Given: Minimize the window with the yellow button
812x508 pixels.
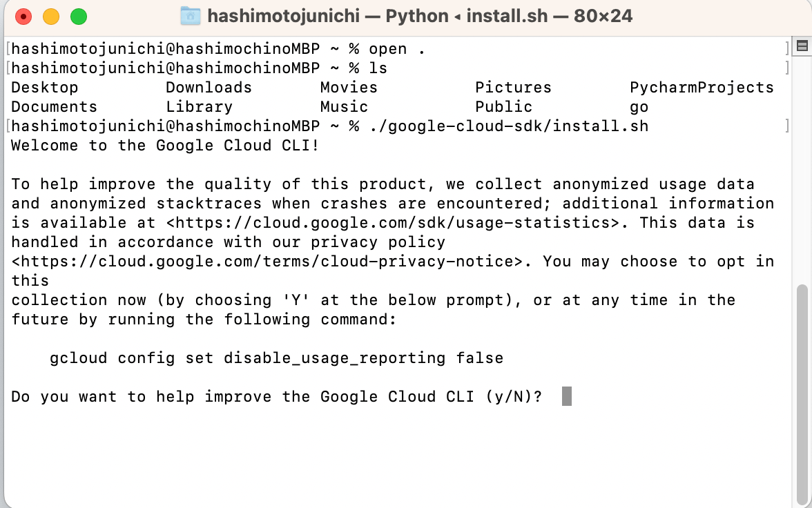Looking at the screenshot, I should [x=51, y=16].
